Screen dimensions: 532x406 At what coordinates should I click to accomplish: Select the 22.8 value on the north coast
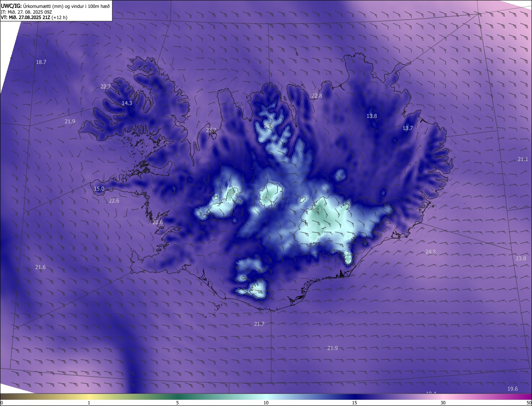[x=317, y=95]
